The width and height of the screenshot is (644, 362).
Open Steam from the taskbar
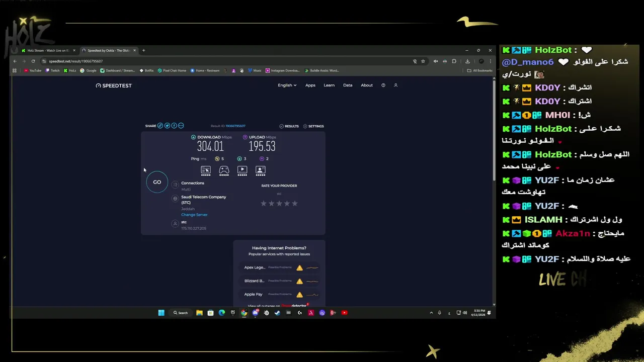click(277, 313)
